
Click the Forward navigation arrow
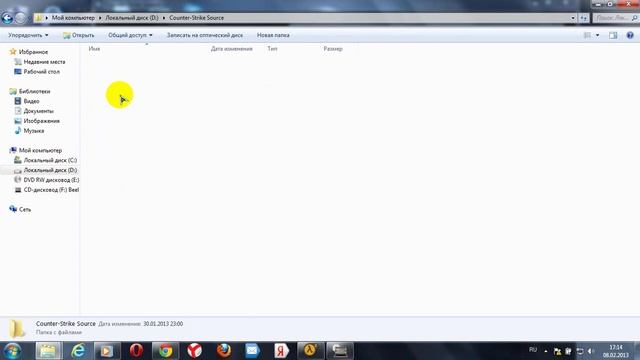tap(20, 18)
